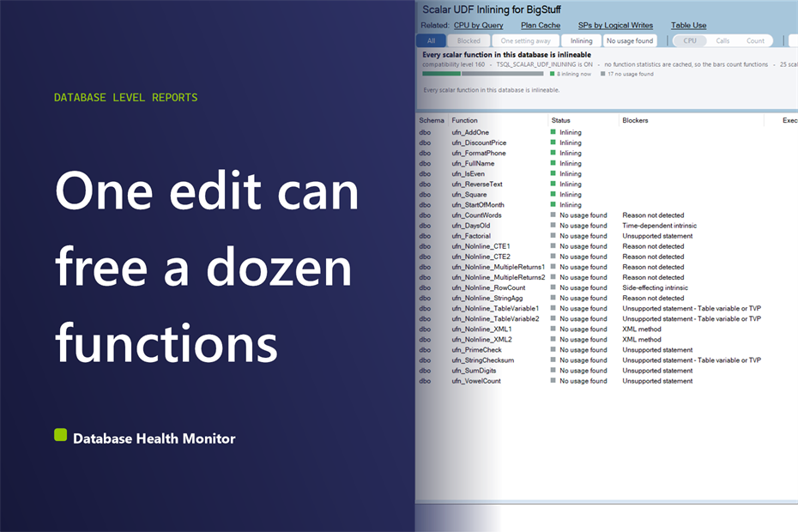Image resolution: width=798 pixels, height=532 pixels.
Task: Select the ufn_FormatPhone function
Action: (x=479, y=154)
